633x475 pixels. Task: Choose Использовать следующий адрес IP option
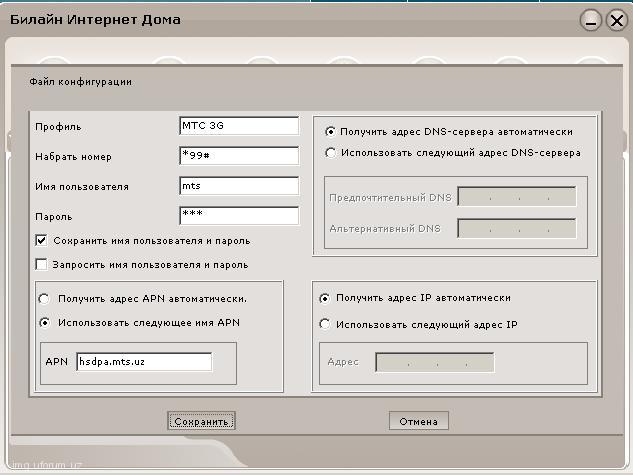(324, 324)
